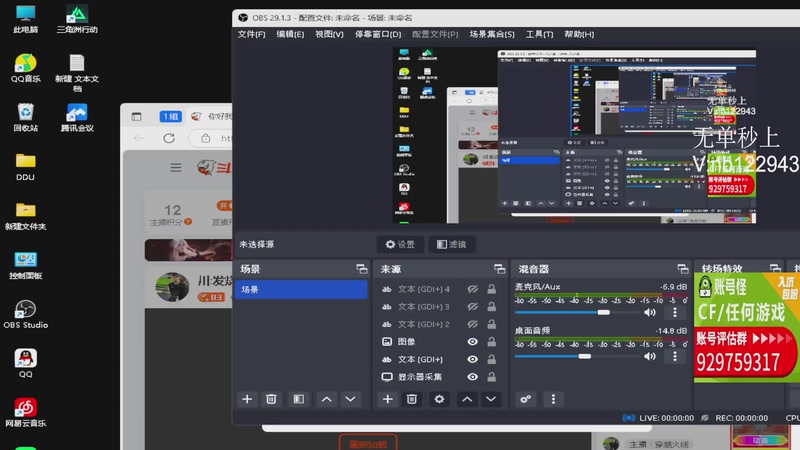Click 1组 tab group label in browser
This screenshot has width=800, height=450.
[x=170, y=116]
